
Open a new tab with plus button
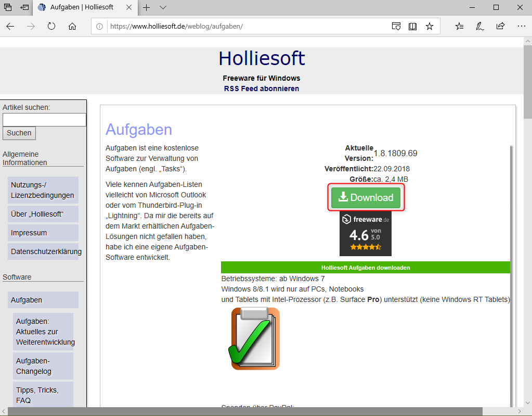(x=147, y=7)
